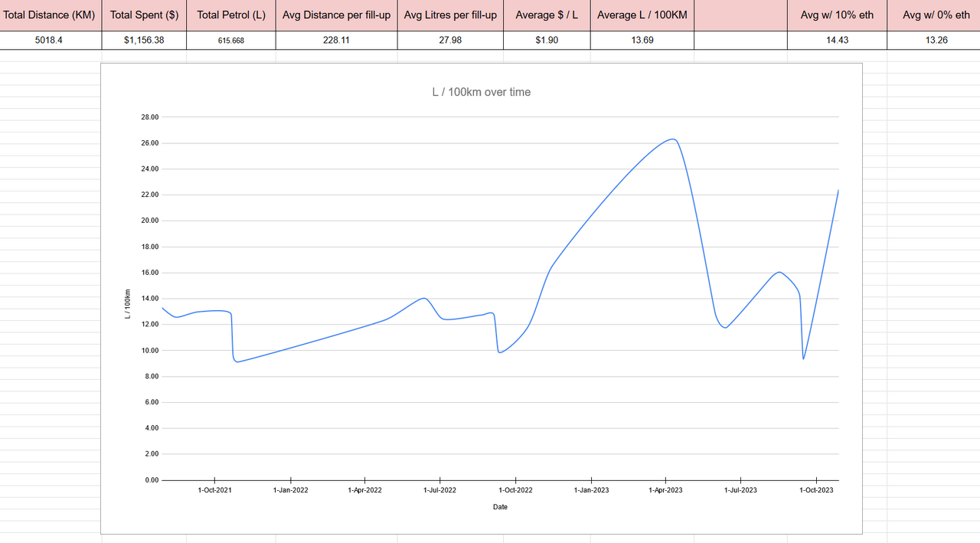Viewport: 980px width, 543px height.
Task: Click the 28.00 label on the vertical axis
Action: (149, 117)
